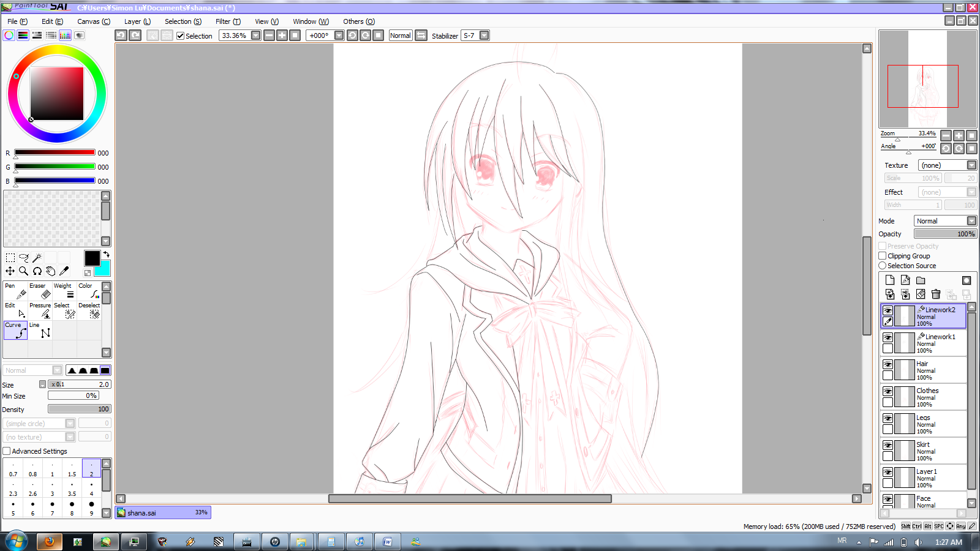Choose the Rotate view tool
The height and width of the screenshot is (551, 980).
37,271
